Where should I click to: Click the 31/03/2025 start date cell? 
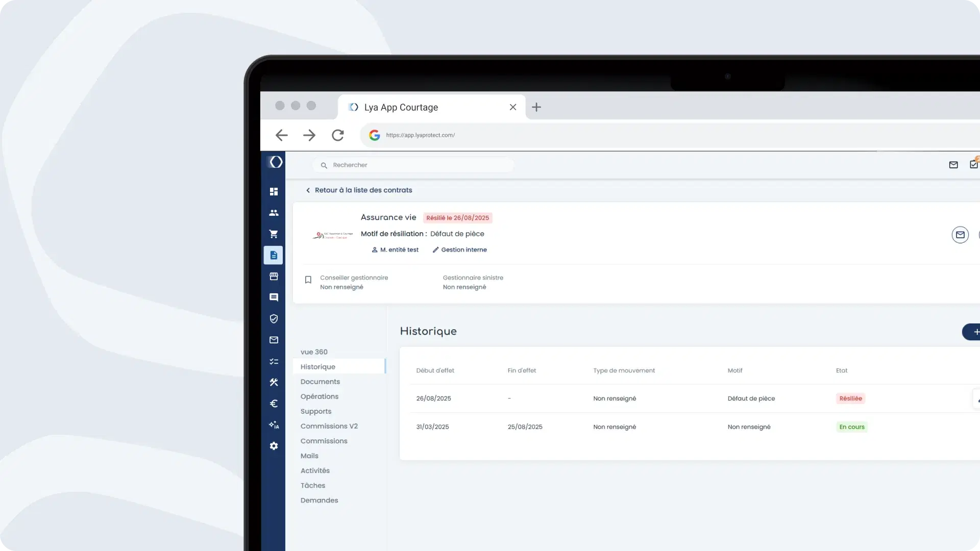(x=432, y=427)
